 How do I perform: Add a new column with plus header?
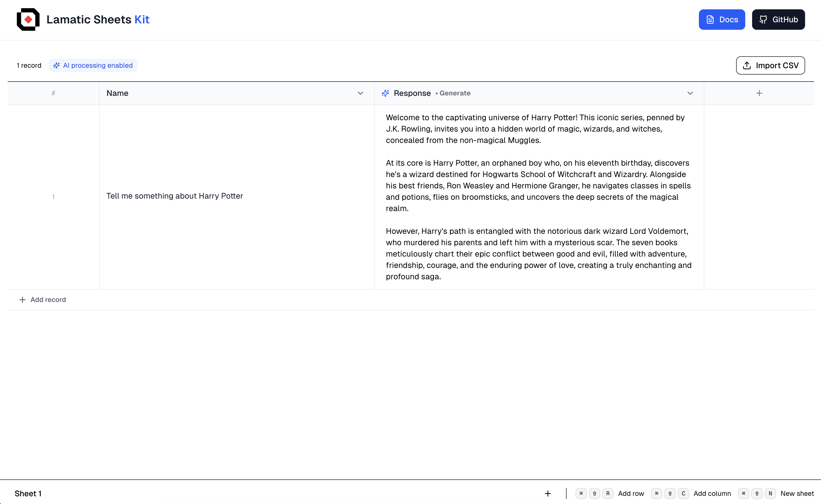(759, 93)
